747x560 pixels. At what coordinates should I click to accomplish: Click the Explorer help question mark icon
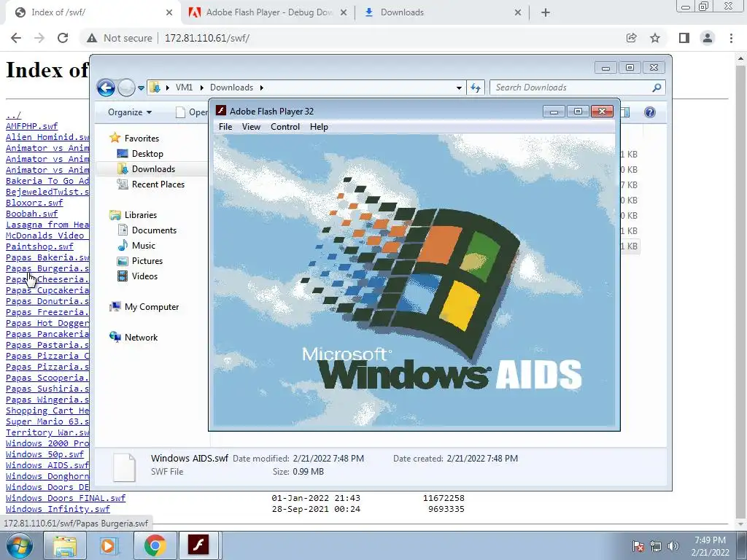tap(649, 112)
